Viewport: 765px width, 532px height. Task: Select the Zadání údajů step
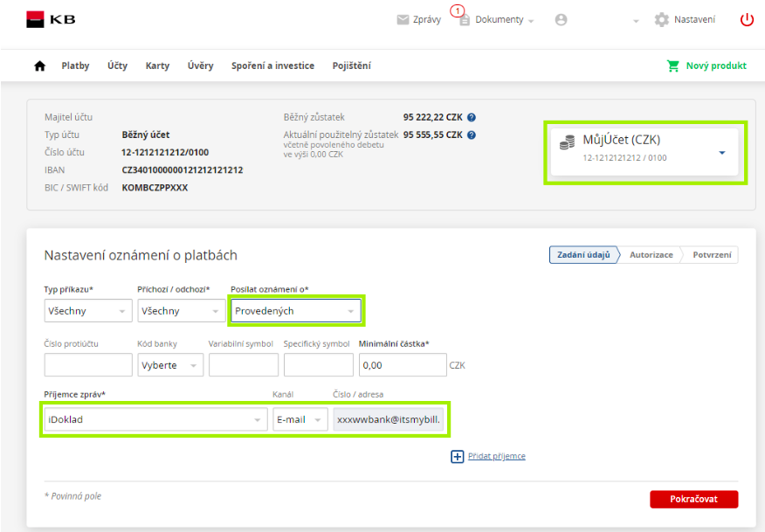(584, 255)
